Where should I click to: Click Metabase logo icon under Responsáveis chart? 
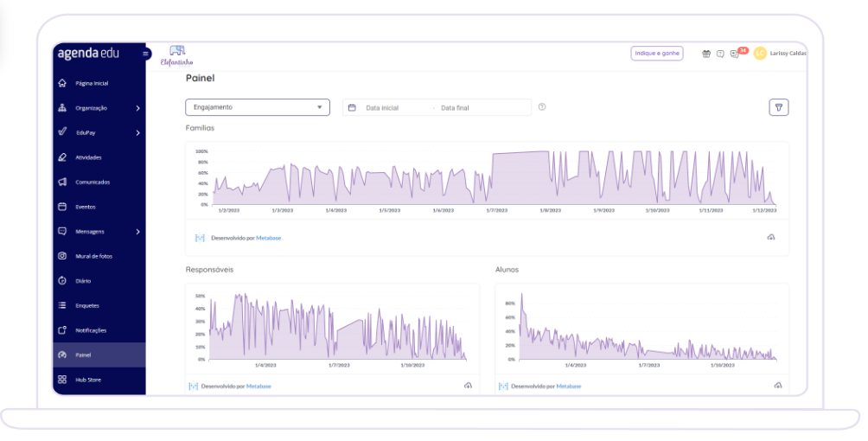193,387
